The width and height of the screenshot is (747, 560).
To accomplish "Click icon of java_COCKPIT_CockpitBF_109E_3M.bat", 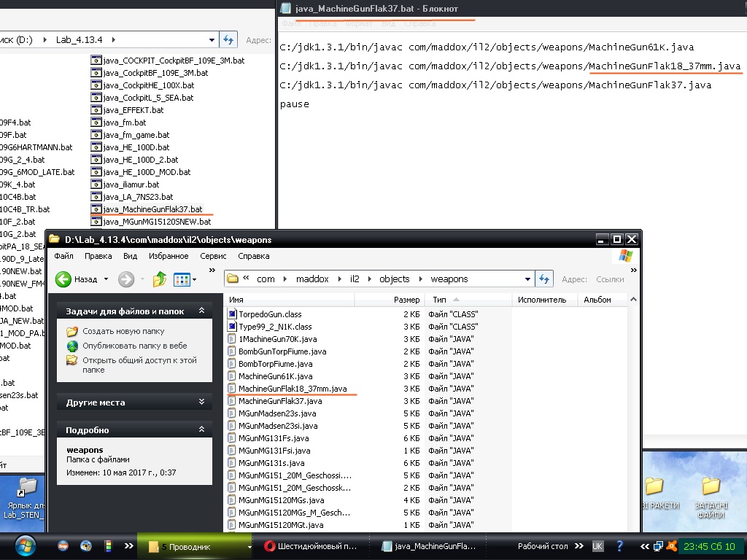I will (x=96, y=61).
